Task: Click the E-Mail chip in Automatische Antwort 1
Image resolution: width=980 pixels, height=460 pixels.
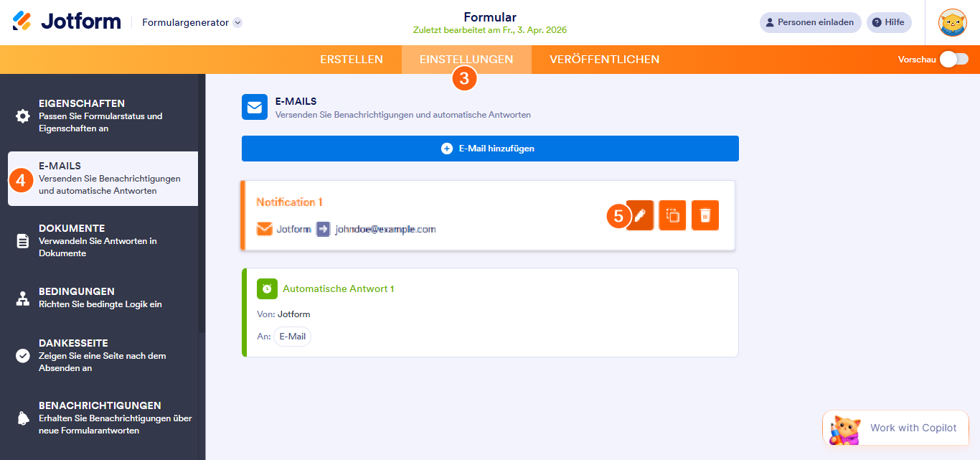Action: 292,336
